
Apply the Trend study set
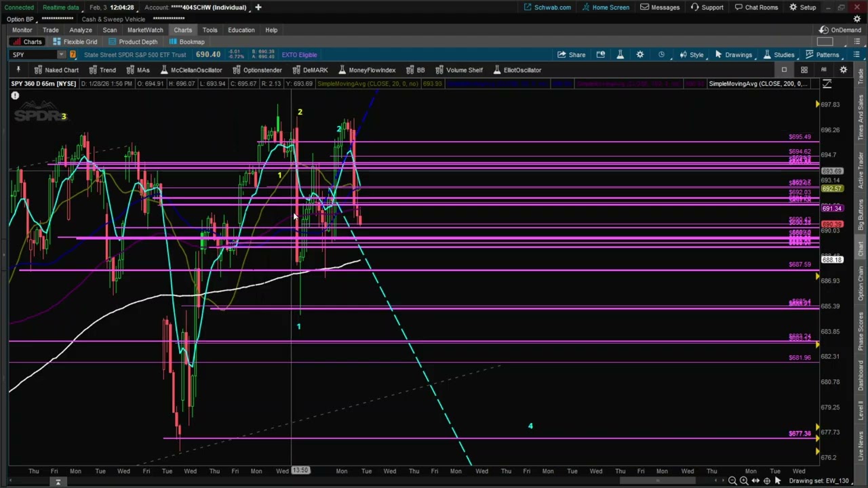tap(102, 70)
